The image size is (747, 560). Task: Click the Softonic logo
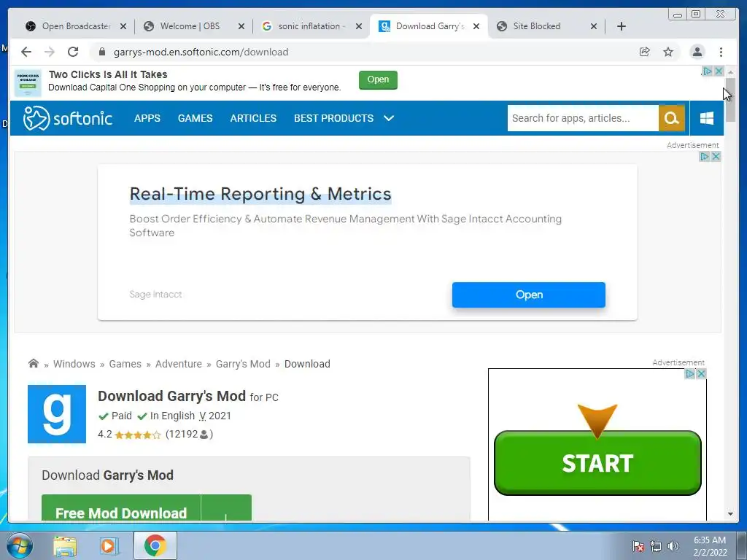tap(68, 118)
